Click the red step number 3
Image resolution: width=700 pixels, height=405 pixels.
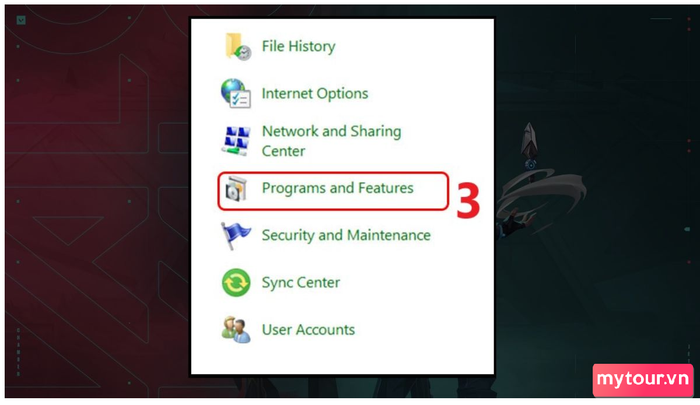(468, 200)
